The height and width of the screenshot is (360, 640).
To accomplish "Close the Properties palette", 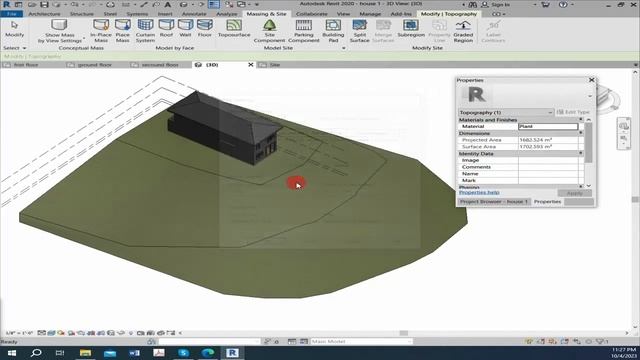I will tap(591, 80).
